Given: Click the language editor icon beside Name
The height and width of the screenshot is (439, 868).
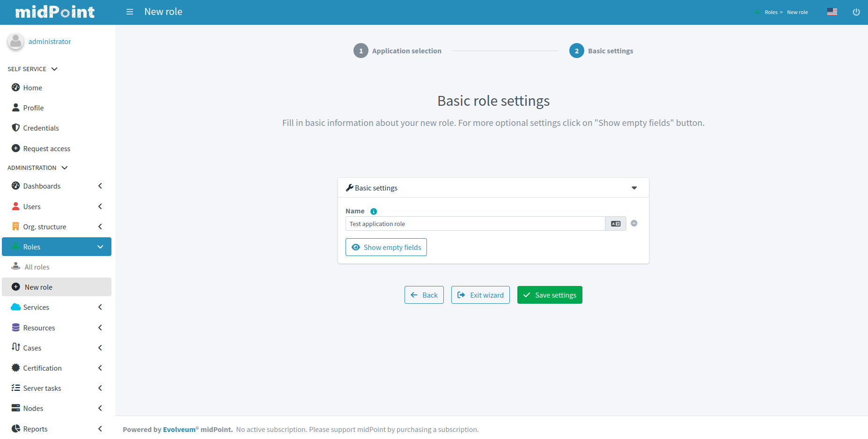Looking at the screenshot, I should (x=616, y=224).
